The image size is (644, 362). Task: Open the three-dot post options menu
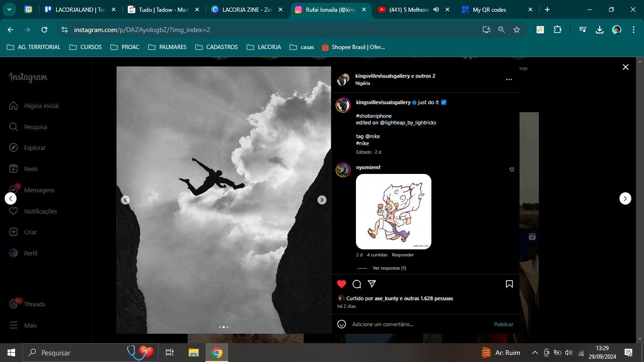[509, 80]
